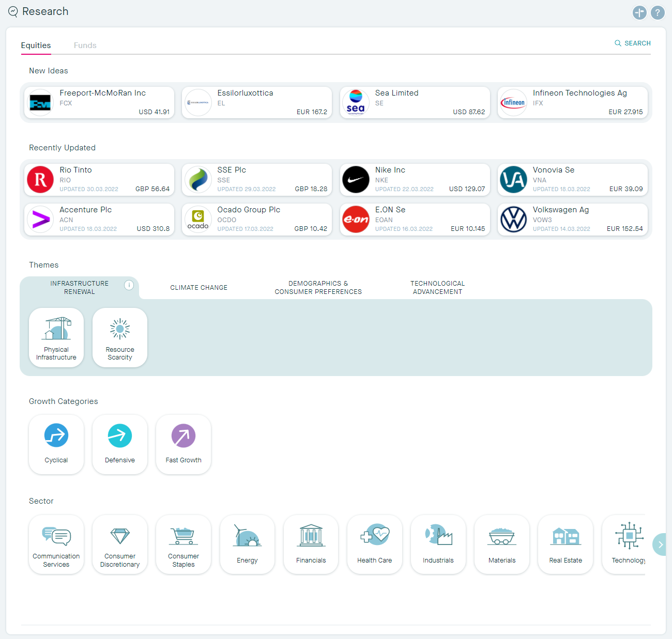The width and height of the screenshot is (672, 639).
Task: Open the Accenture Plc name link
Action: pyautogui.click(x=85, y=210)
